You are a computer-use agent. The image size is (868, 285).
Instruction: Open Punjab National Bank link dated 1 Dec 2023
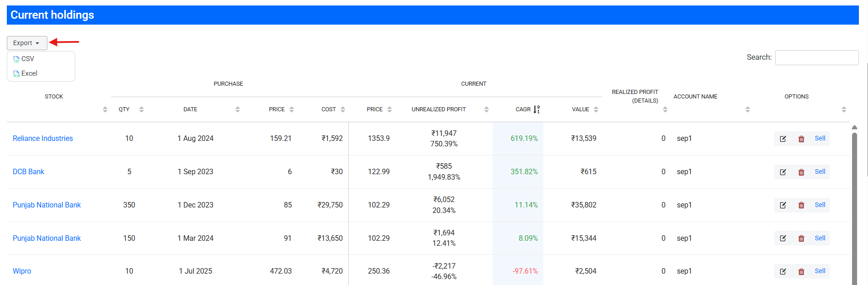[46, 205]
